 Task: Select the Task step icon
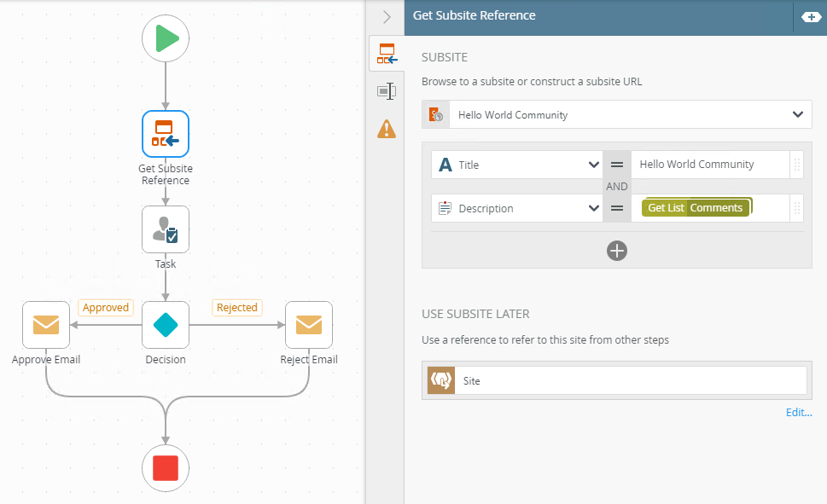166,229
